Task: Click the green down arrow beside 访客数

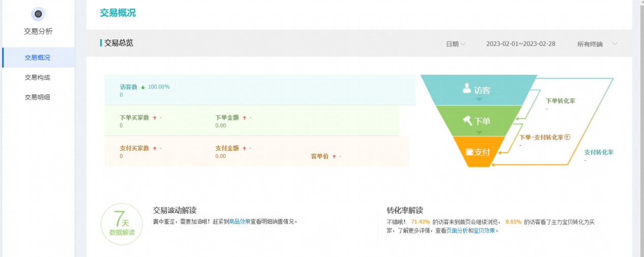Action: click(x=143, y=87)
